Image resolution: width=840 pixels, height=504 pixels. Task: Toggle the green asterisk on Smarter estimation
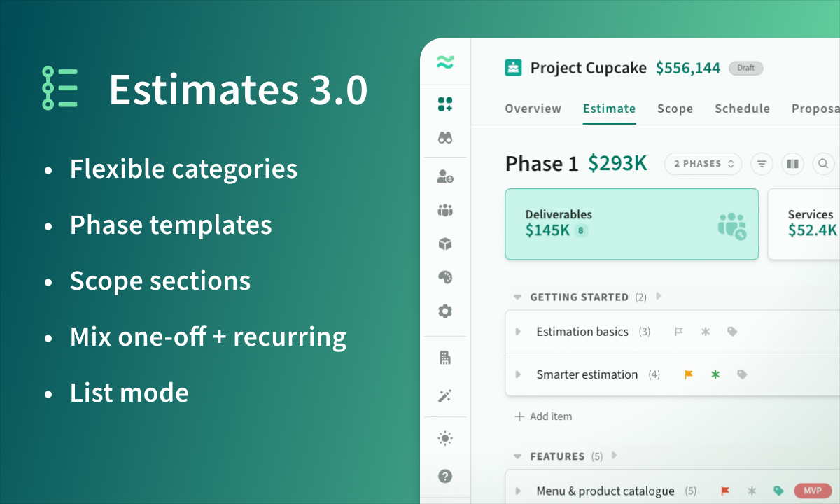click(x=715, y=374)
